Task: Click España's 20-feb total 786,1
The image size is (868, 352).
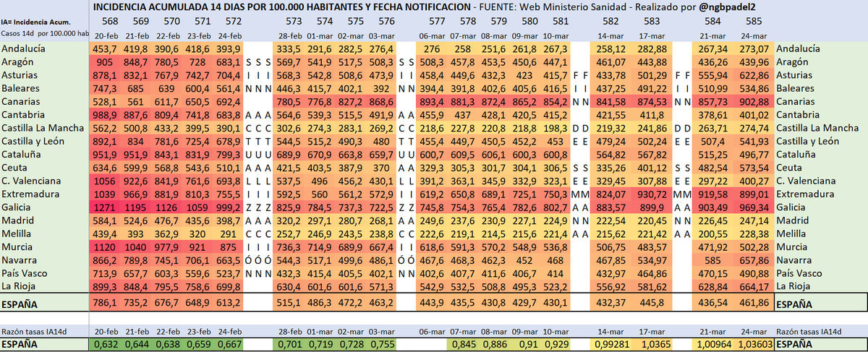Action: (106, 304)
